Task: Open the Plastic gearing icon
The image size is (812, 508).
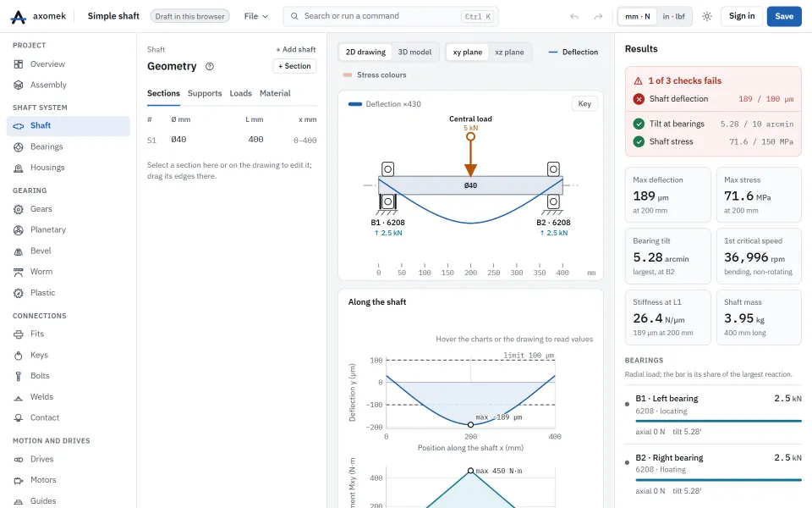Action: click(18, 293)
